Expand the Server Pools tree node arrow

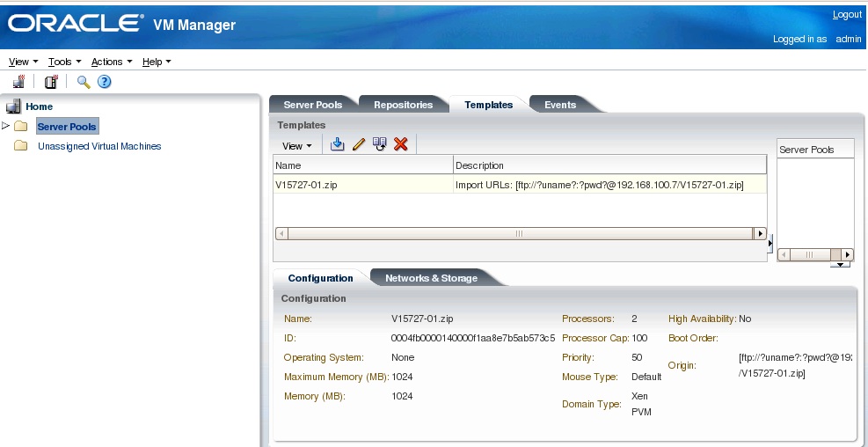6,127
